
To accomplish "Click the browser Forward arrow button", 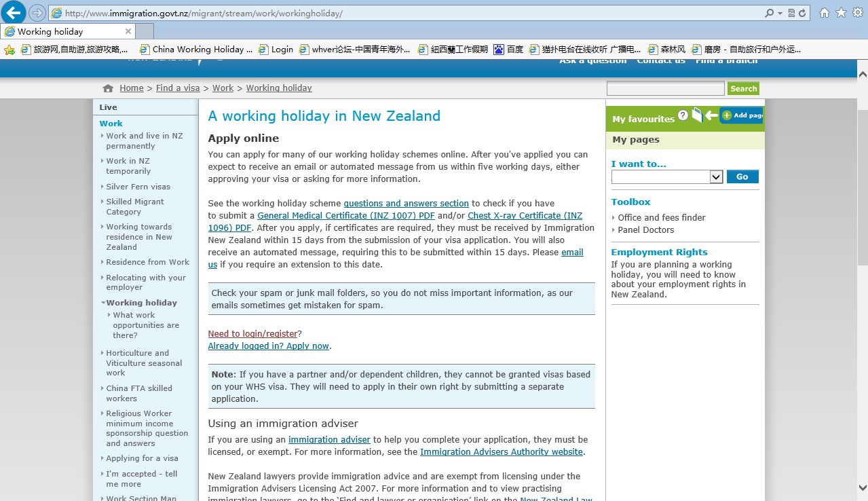I will [x=37, y=13].
